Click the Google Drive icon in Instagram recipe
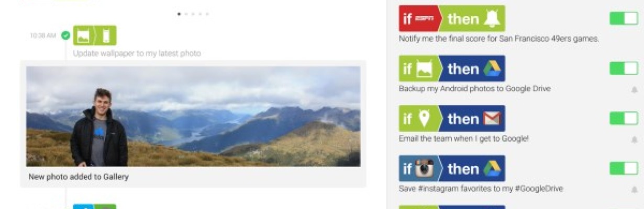The width and height of the screenshot is (644, 209). 492,169
